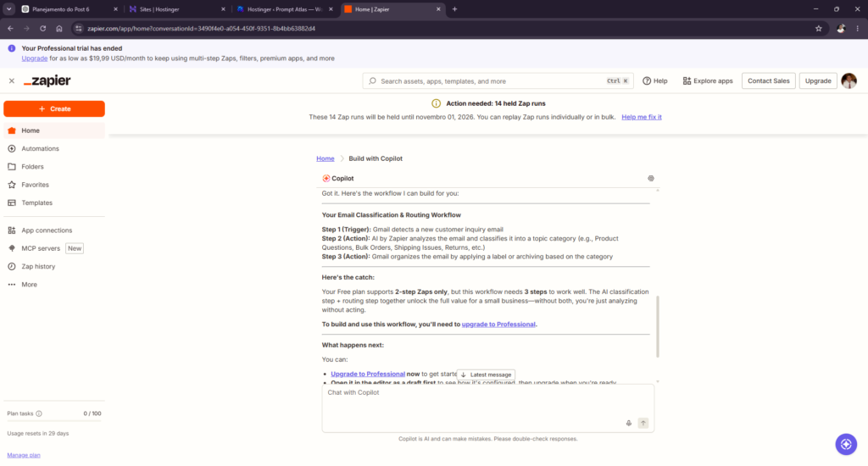Open the browser three-dot menu
The height and width of the screenshot is (466, 868).
[858, 29]
